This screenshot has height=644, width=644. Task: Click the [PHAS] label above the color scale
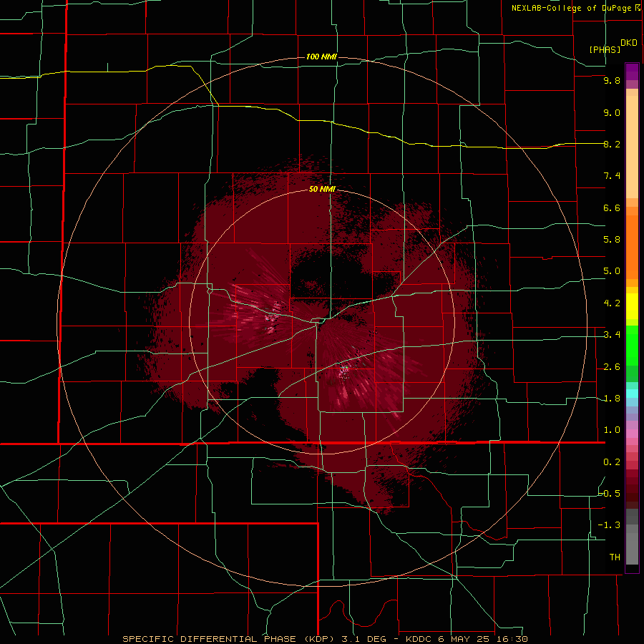pos(605,49)
